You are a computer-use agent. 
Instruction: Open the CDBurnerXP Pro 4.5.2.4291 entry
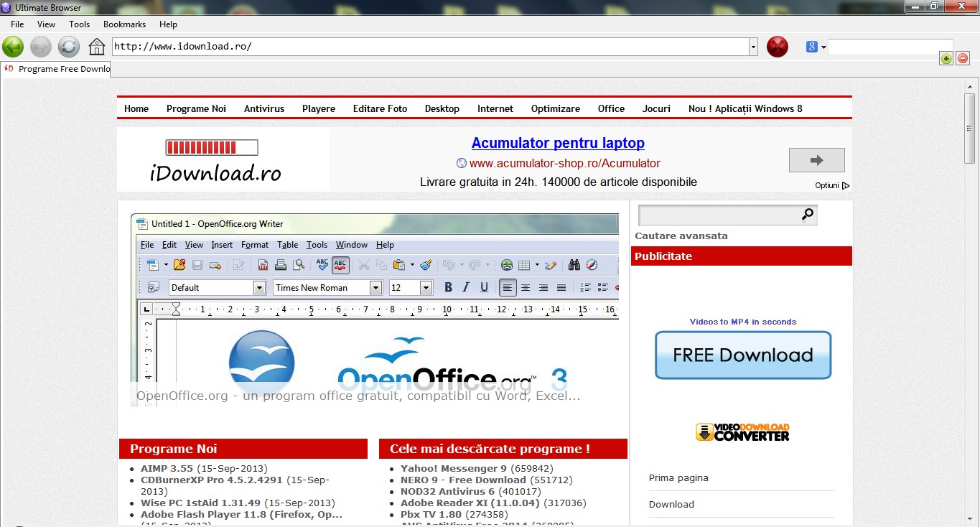pyautogui.click(x=212, y=480)
